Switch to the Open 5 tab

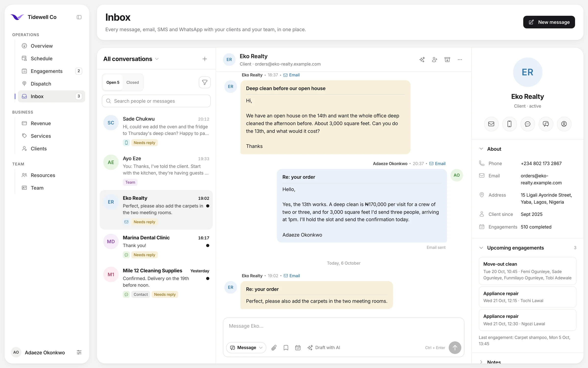(113, 82)
